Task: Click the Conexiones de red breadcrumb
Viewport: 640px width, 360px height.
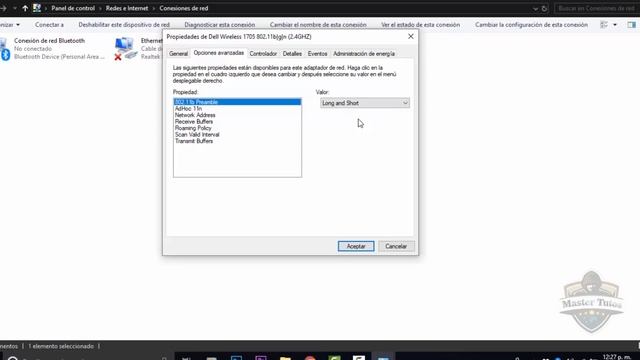Action: (x=184, y=8)
